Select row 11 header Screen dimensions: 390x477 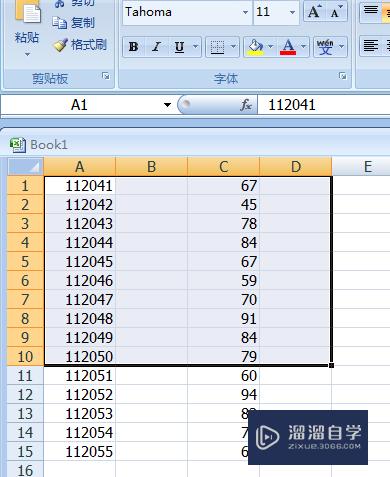(25, 376)
